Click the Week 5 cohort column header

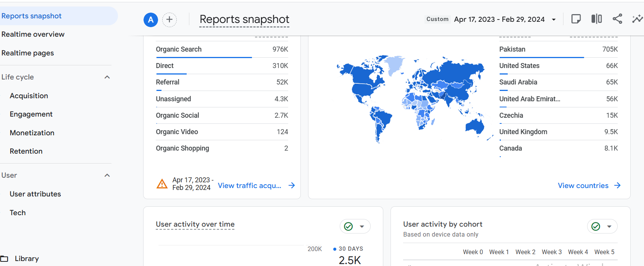[x=604, y=252]
